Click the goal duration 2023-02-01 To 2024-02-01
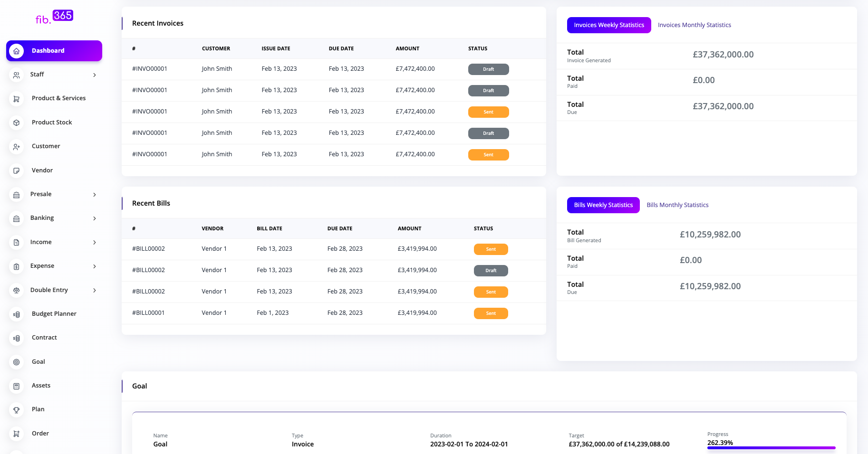The height and width of the screenshot is (454, 868). 469,445
